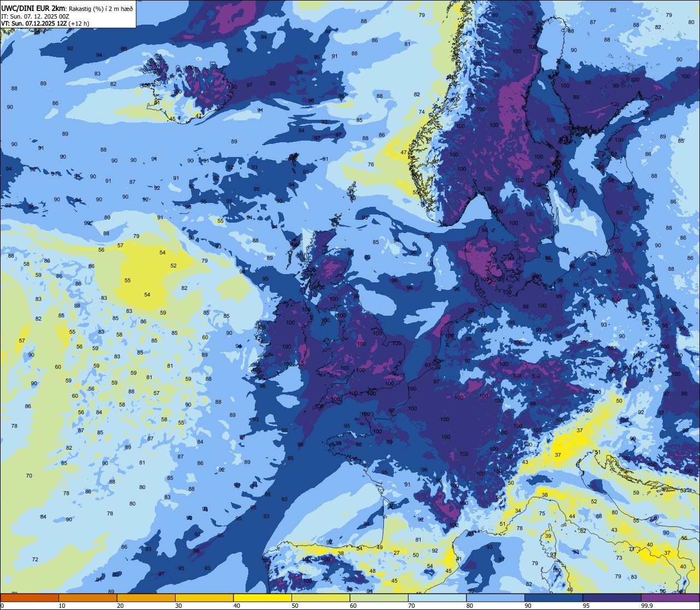Click the 30–40% golden legend segment
700x610 pixels.
click(x=204, y=597)
